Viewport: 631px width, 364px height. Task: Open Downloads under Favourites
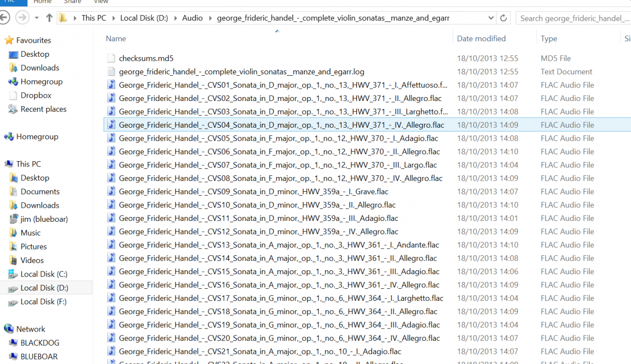coord(40,67)
